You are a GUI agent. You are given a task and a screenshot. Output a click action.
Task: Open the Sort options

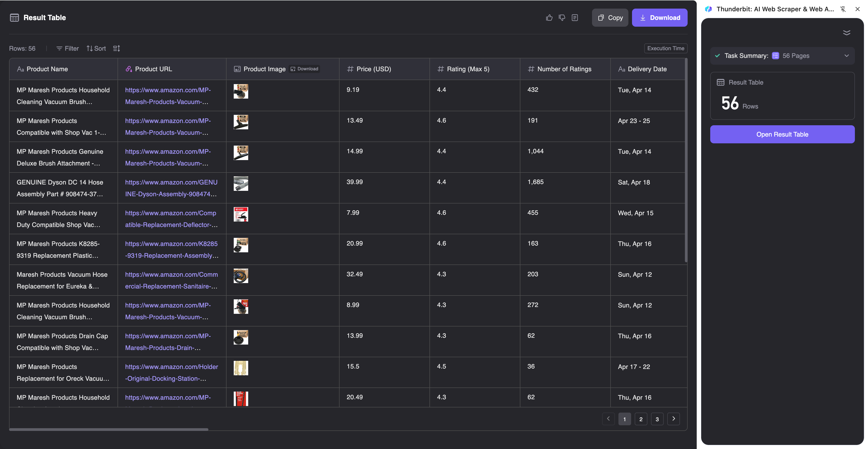96,48
